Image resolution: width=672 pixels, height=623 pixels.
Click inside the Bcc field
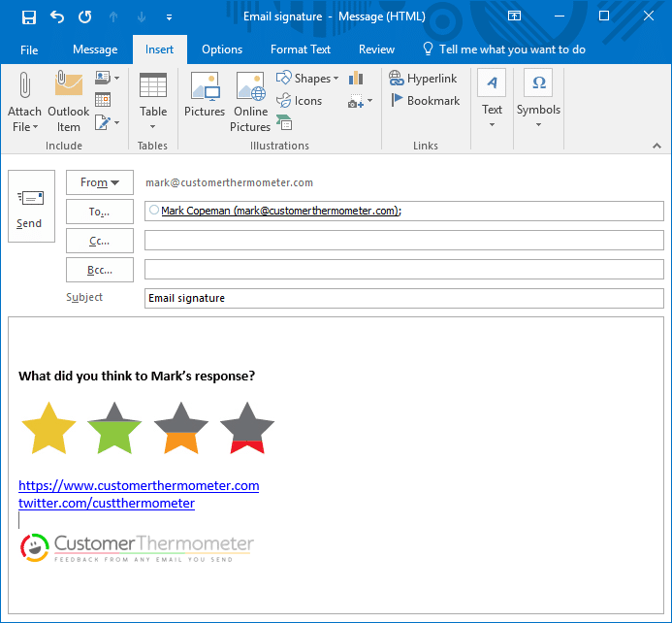coord(404,269)
